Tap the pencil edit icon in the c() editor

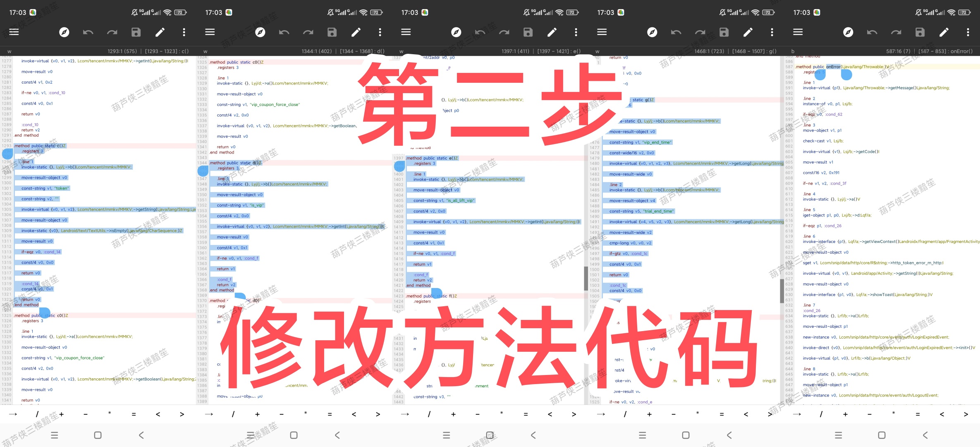point(160,32)
